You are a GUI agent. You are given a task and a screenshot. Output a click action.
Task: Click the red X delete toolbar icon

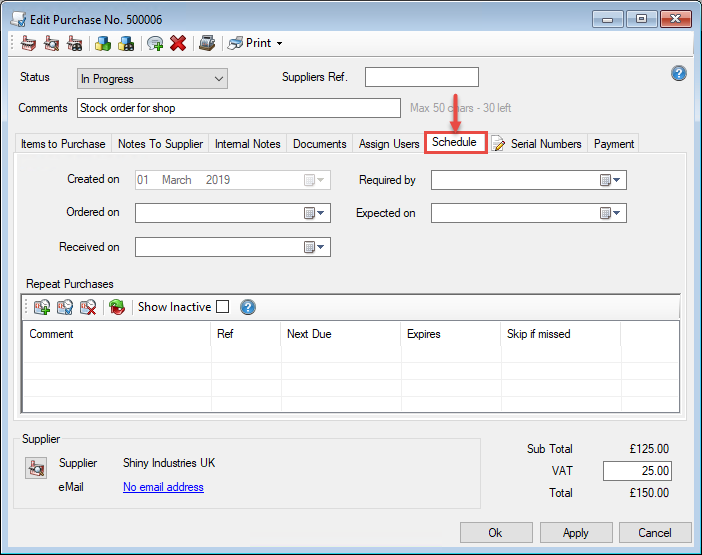(x=178, y=43)
